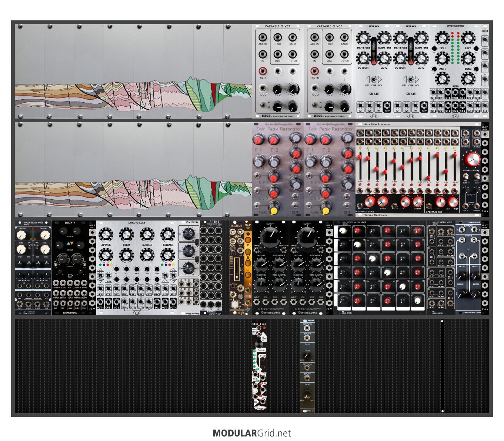Turn left FREQUENCY knob on Random Bezier Waves
Image resolution: width=504 pixels, height=441 pixels.
[22, 234]
